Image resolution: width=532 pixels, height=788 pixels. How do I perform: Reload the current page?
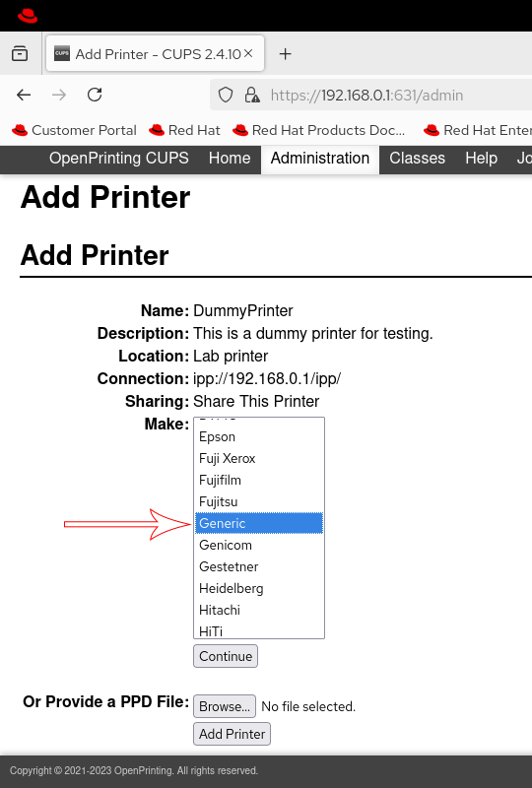[x=95, y=95]
